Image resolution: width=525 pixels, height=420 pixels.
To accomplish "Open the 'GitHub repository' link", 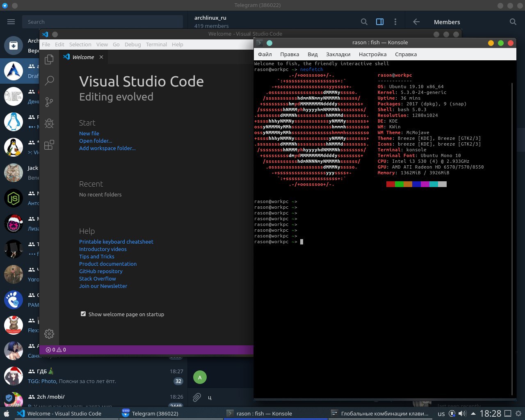I will click(101, 271).
